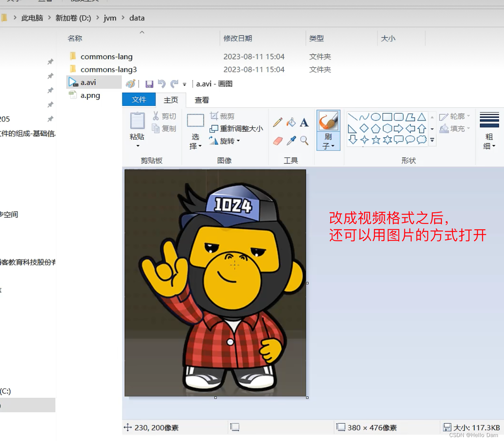
Task: Choose the Pentagon shape
Action: click(x=376, y=128)
